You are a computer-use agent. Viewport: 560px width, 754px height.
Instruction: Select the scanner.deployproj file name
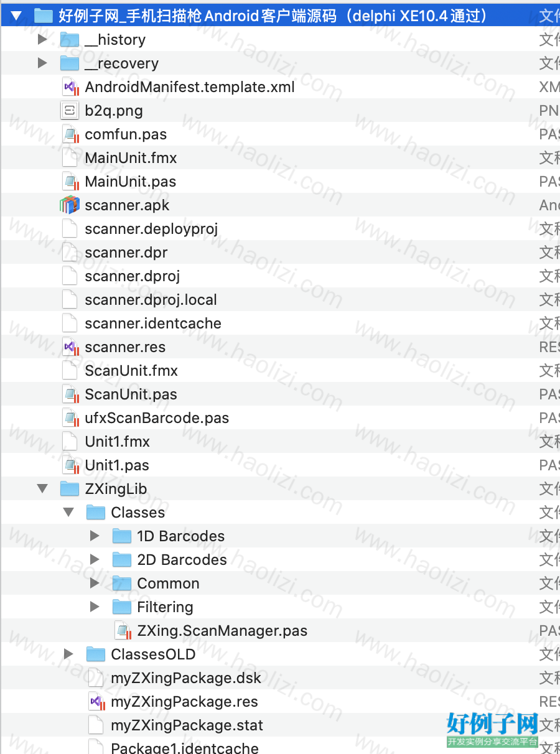(151, 229)
